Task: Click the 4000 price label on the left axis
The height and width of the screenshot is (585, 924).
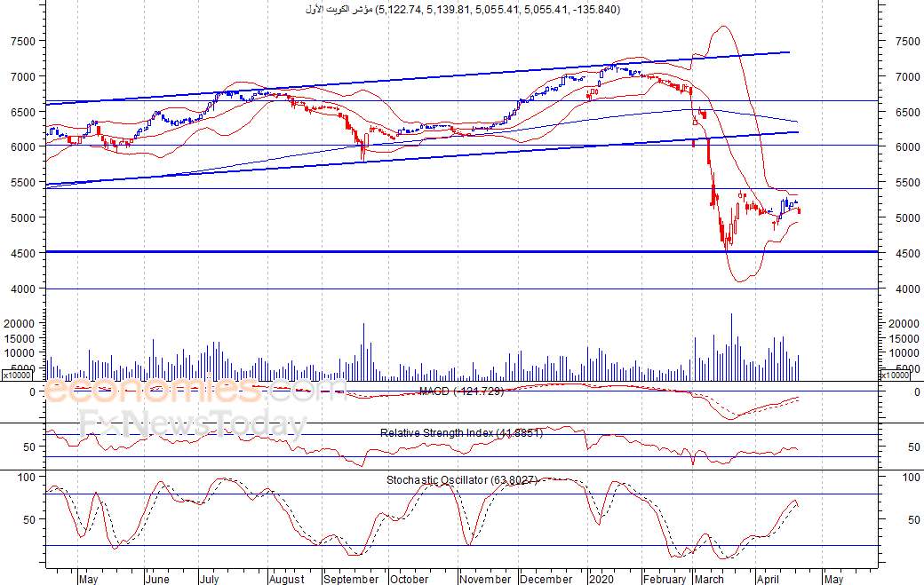Action: pyautogui.click(x=23, y=289)
